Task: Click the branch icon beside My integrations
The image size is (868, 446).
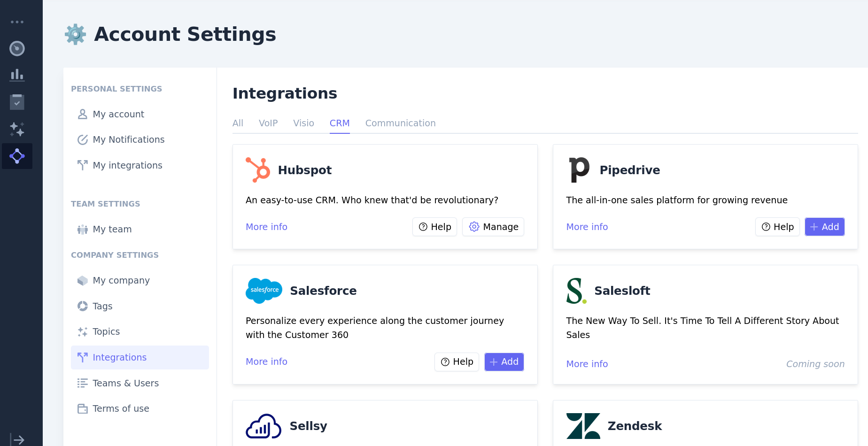Action: coord(83,165)
